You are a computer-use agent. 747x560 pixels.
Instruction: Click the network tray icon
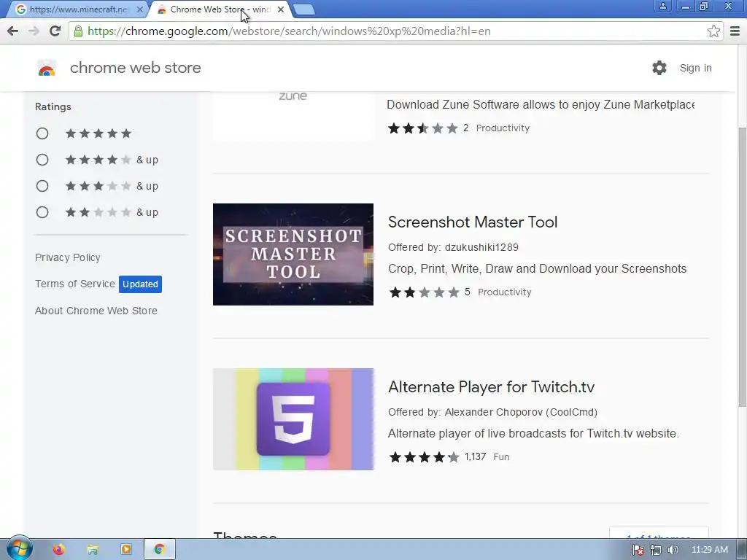click(x=656, y=550)
